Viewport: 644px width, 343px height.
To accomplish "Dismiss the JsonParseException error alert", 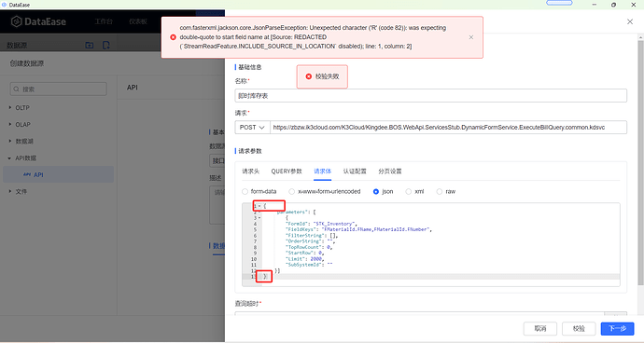I will coord(471,37).
